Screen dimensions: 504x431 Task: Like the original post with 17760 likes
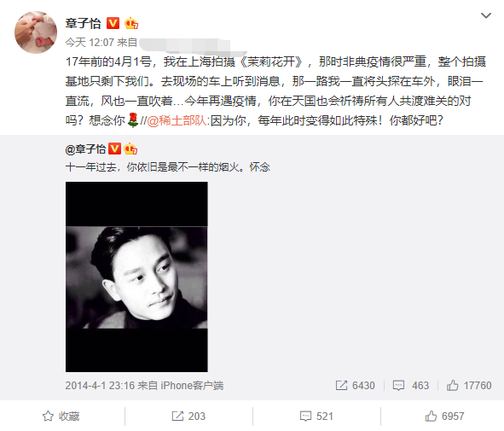469,385
